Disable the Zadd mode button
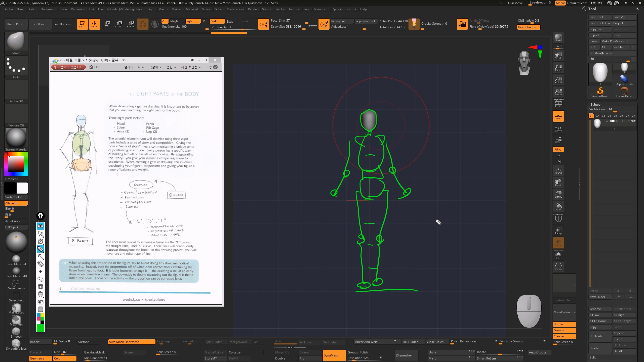644x362 pixels. 217,21
